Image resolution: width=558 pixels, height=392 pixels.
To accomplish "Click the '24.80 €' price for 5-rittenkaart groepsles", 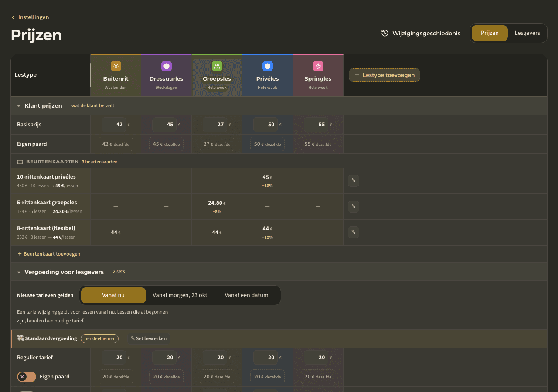I will (x=217, y=203).
